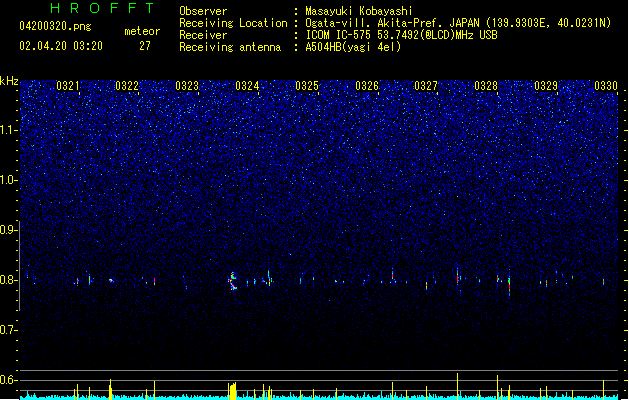
Task: Click the strong curved meteor echo near 0324
Action: 232,281
